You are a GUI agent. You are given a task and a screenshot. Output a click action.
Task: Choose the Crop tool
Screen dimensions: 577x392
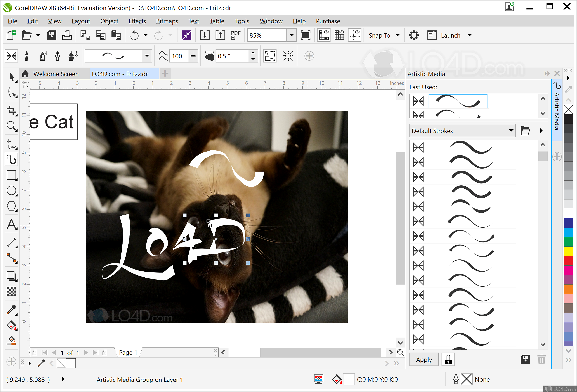click(x=11, y=110)
